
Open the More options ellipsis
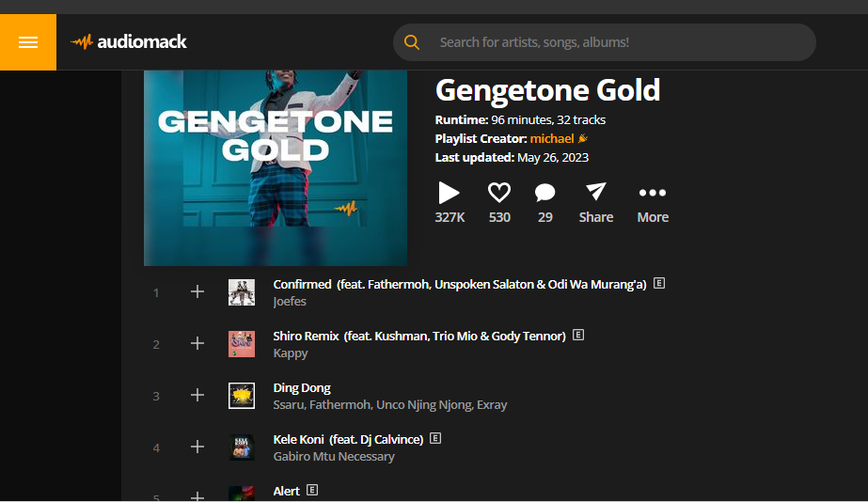click(652, 193)
